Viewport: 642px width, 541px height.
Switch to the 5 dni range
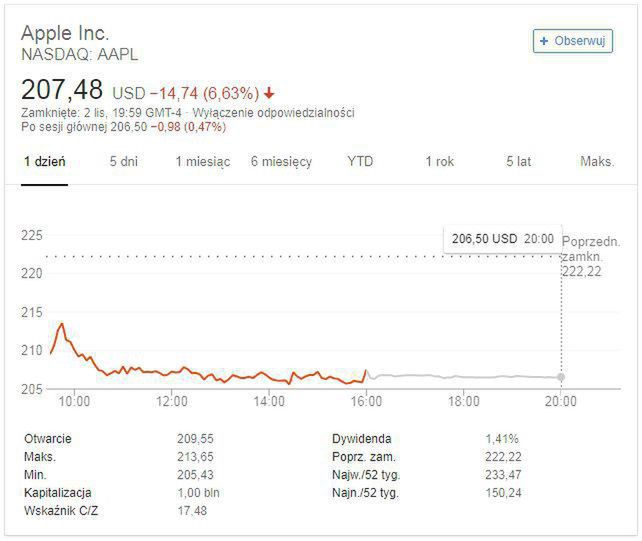[123, 161]
